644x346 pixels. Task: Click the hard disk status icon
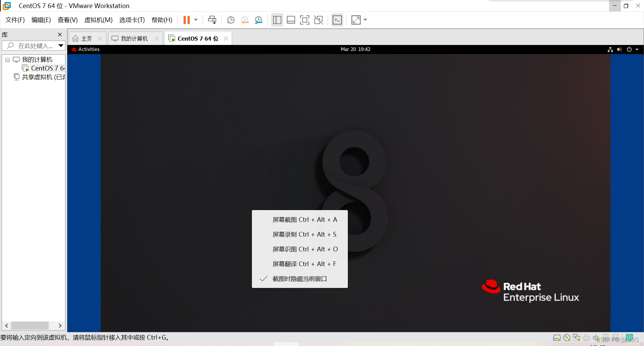pyautogui.click(x=557, y=338)
